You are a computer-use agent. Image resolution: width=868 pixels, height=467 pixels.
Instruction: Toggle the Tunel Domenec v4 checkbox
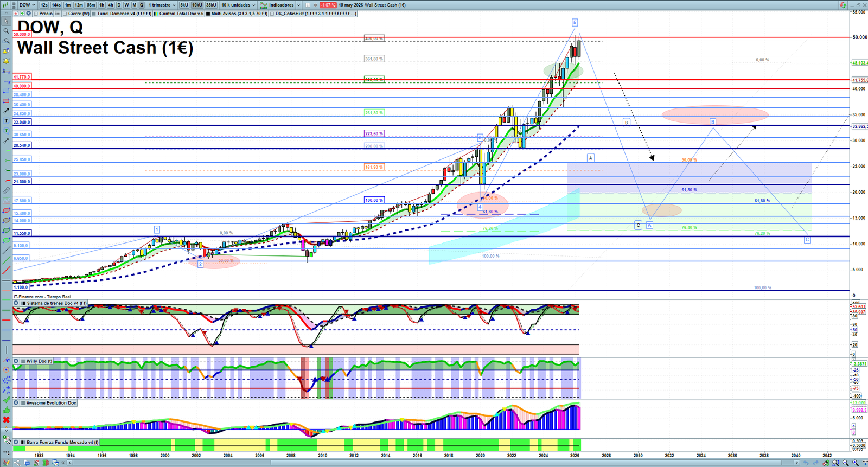[94, 14]
